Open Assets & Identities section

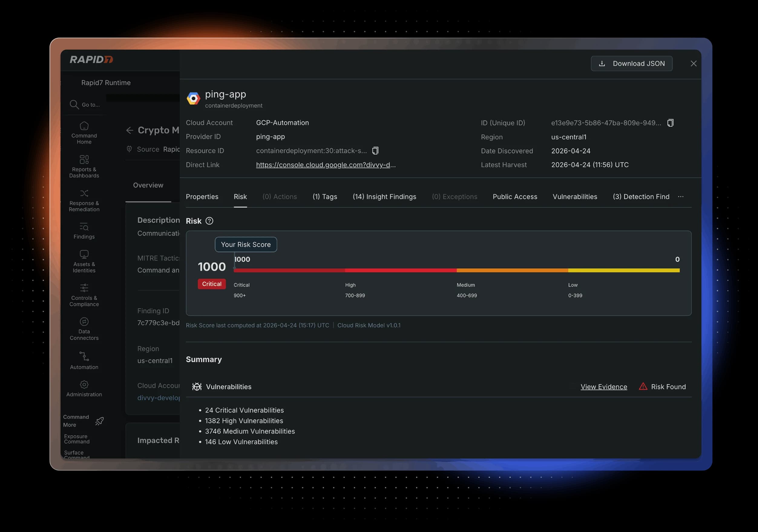(x=84, y=262)
